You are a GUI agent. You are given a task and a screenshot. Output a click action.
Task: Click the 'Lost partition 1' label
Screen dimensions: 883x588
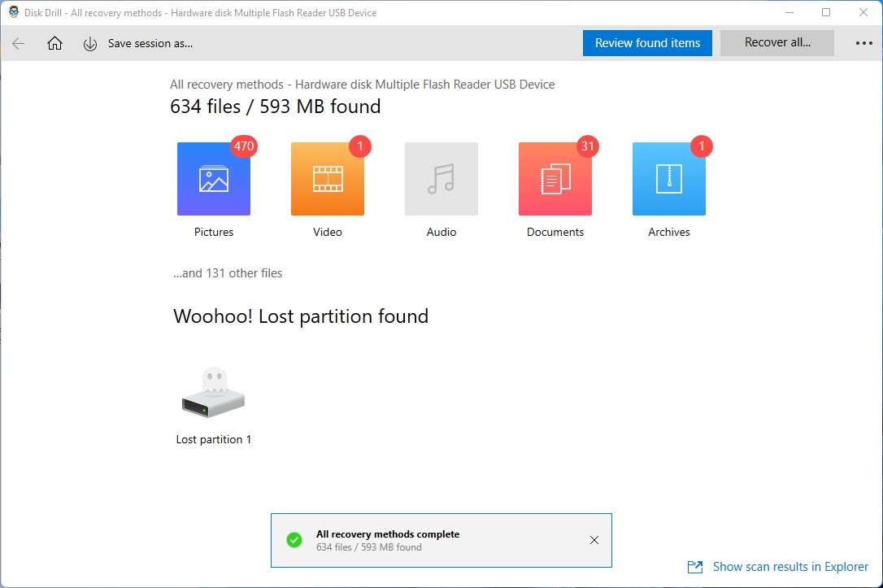[x=213, y=439]
